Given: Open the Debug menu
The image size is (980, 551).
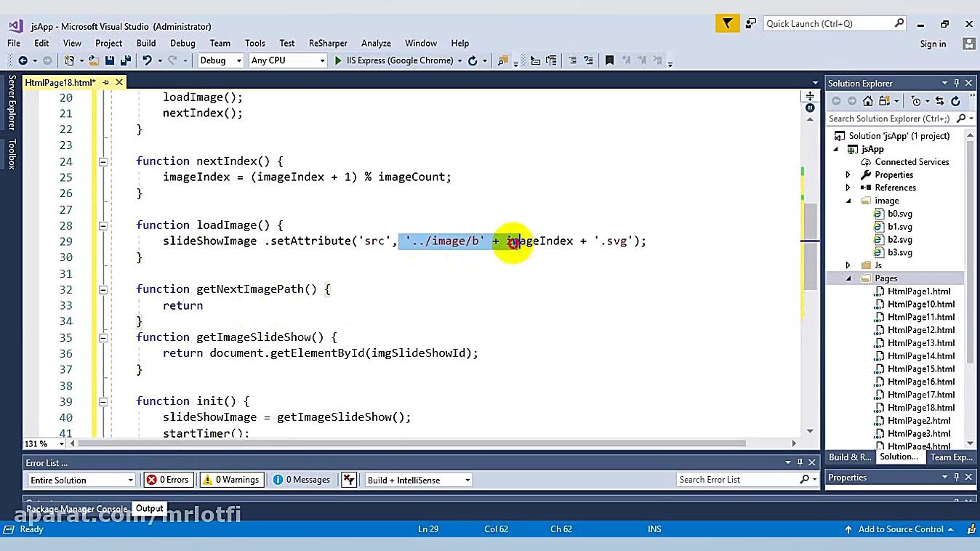Looking at the screenshot, I should click(x=182, y=43).
